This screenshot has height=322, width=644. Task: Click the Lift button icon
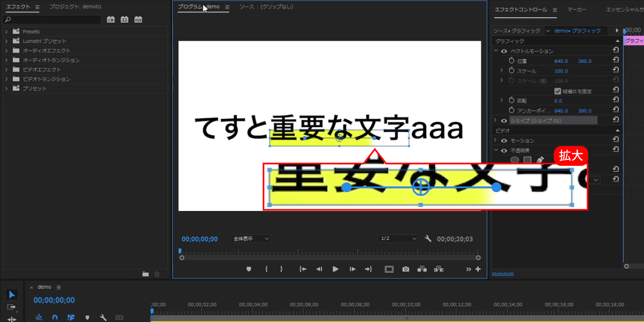tap(422, 269)
